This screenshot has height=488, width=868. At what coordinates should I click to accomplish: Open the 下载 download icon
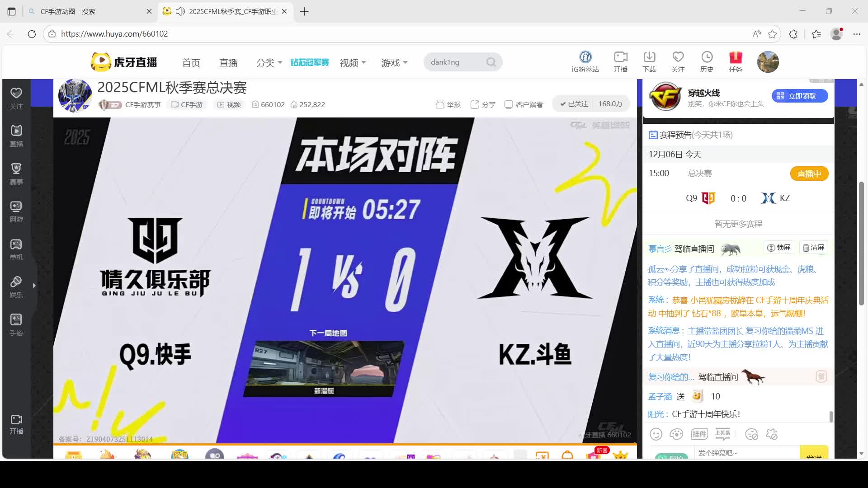(x=649, y=57)
